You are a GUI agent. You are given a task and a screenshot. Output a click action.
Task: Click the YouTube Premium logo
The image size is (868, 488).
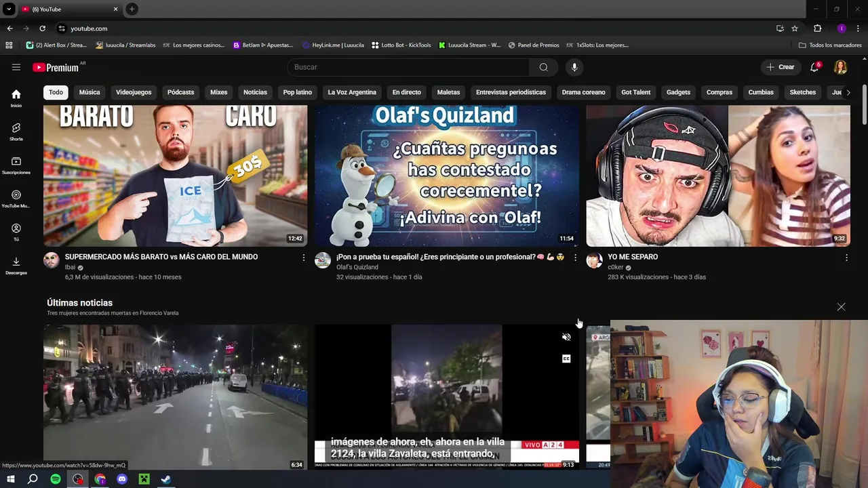click(56, 67)
